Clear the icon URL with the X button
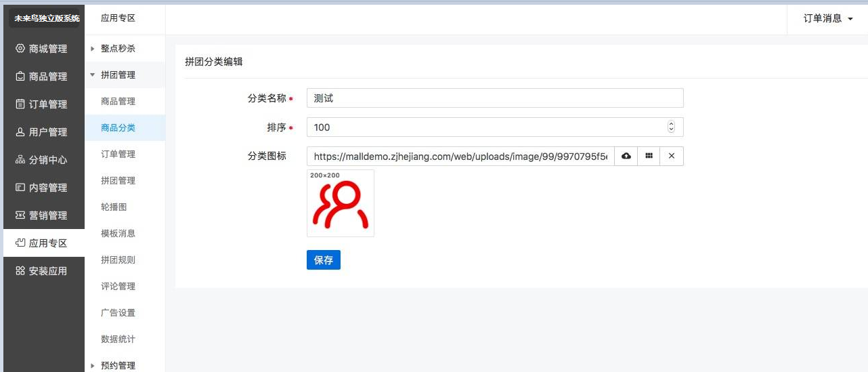This screenshot has width=868, height=372. (672, 156)
